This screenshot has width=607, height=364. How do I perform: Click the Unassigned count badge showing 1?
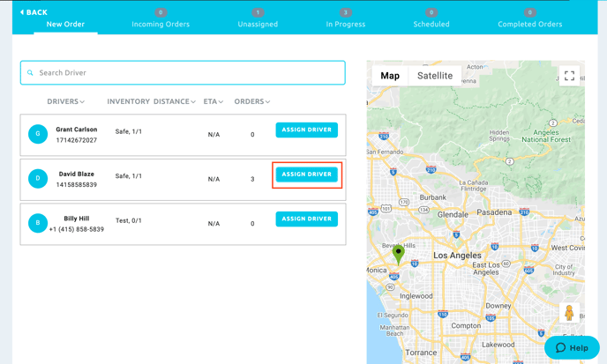tap(258, 12)
